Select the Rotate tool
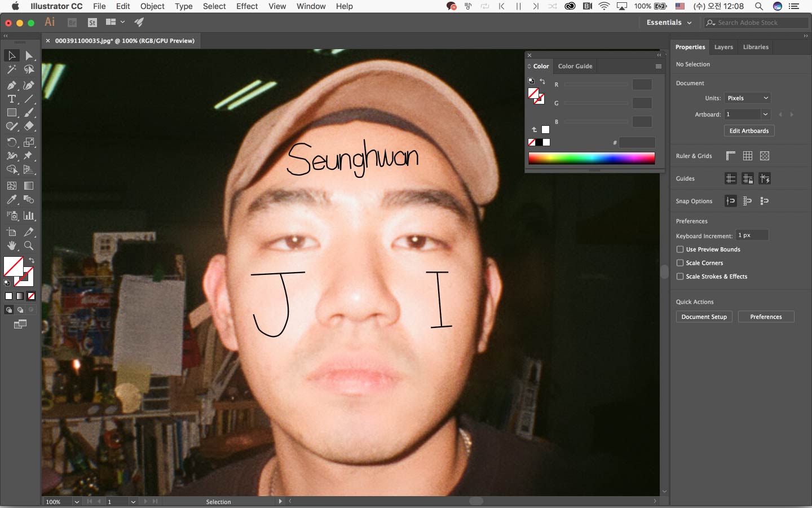The width and height of the screenshot is (812, 508). coord(11,142)
